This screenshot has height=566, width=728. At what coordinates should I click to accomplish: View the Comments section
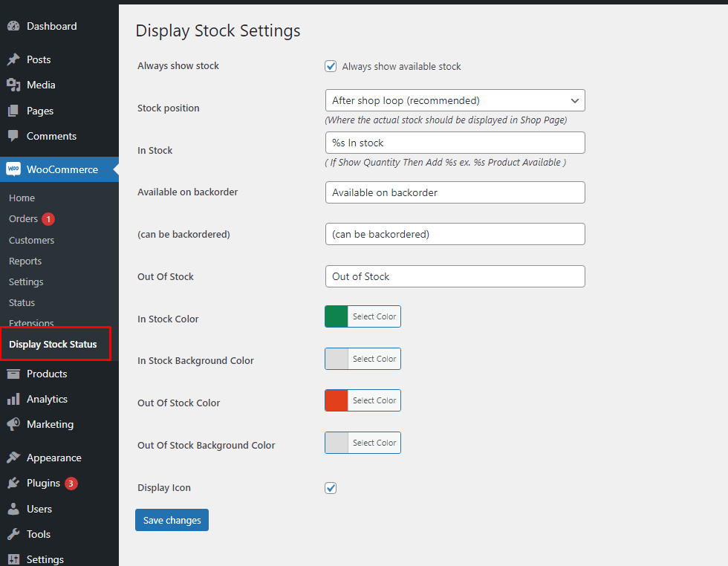53,136
